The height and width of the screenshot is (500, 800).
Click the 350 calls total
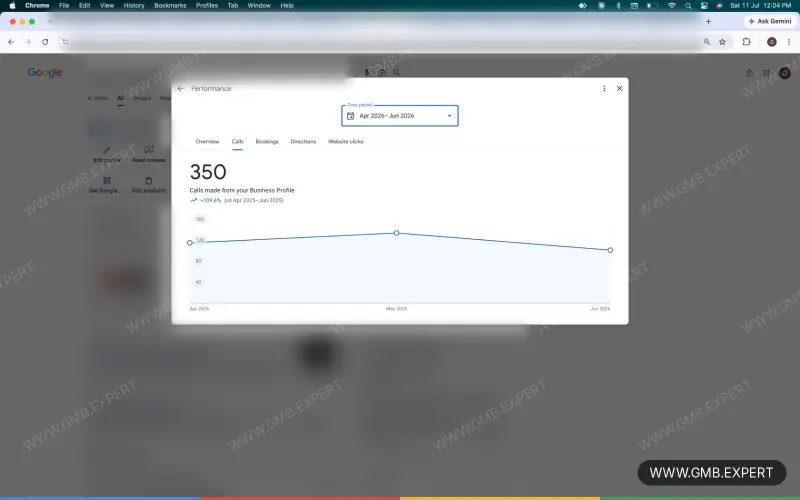tap(208, 172)
